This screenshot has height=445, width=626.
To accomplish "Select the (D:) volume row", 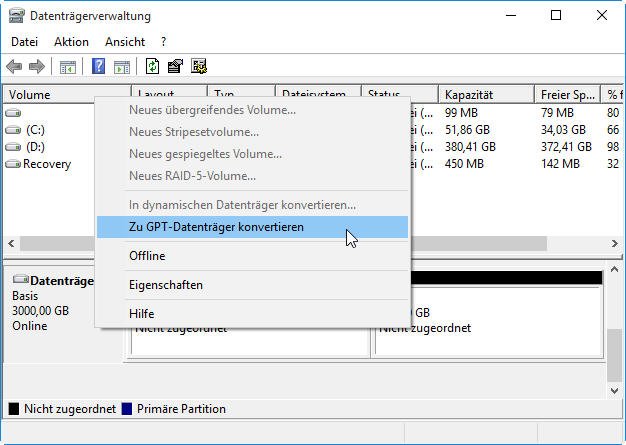I will (48, 147).
